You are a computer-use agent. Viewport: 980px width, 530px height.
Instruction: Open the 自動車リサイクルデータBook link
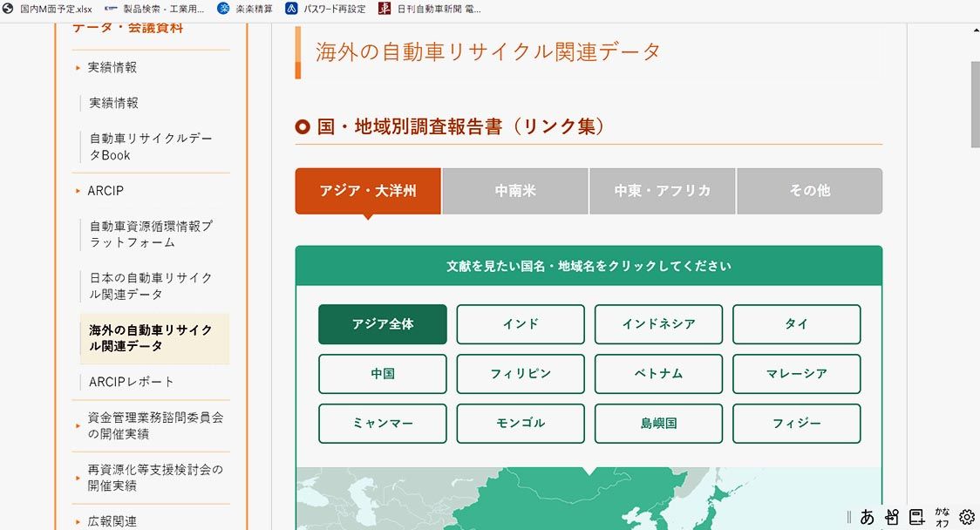point(150,146)
